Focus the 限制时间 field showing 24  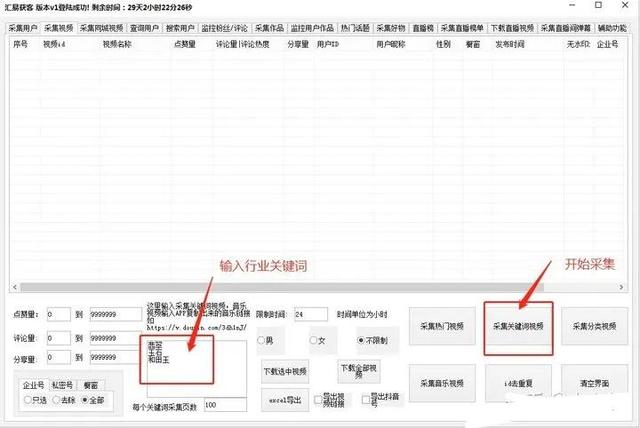tap(311, 314)
